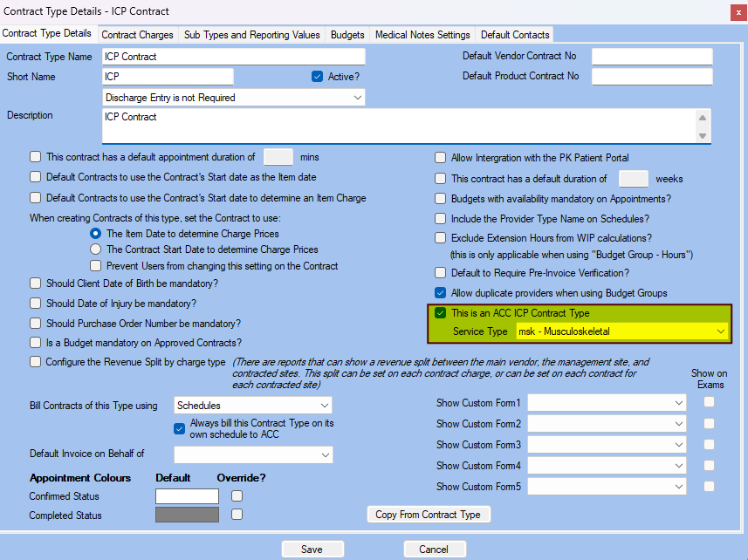Enable Integration with the PK Patient Portal

point(440,158)
